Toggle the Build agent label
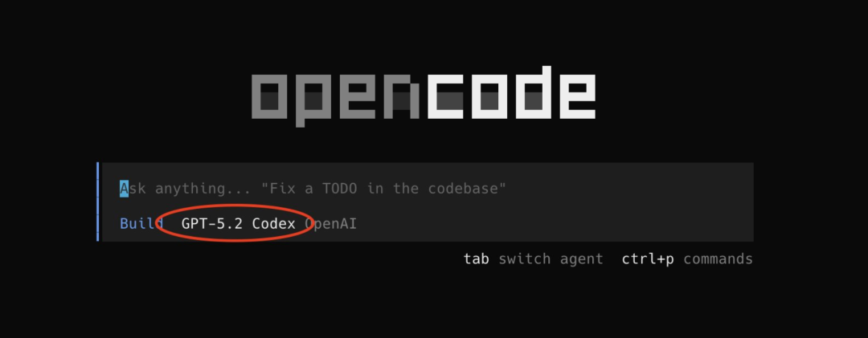The image size is (868, 338). pos(141,224)
